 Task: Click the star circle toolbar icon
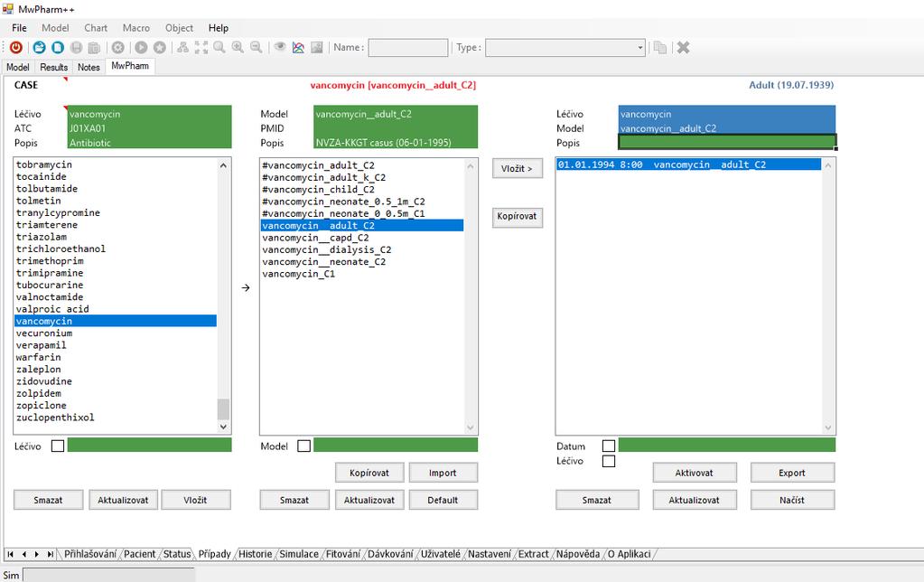160,47
